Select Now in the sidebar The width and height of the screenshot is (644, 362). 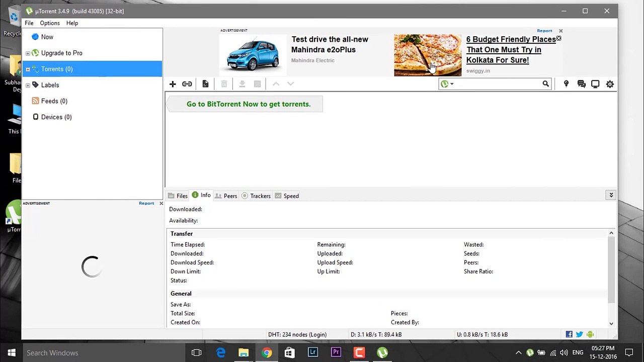click(x=47, y=37)
